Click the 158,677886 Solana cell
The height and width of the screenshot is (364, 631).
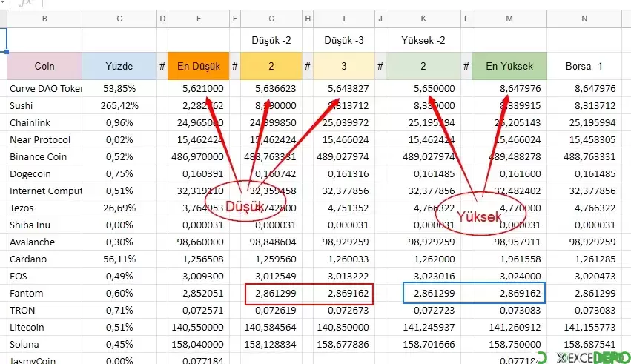click(343, 344)
